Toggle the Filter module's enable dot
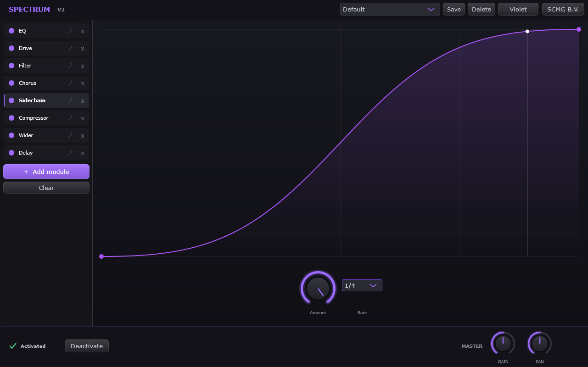The image size is (588, 367). pyautogui.click(x=11, y=66)
